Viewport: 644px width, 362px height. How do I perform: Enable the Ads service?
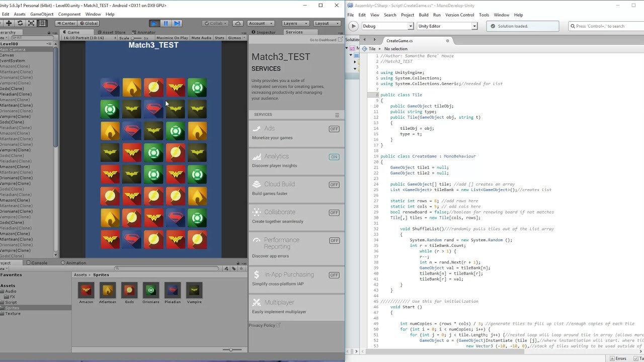click(334, 129)
